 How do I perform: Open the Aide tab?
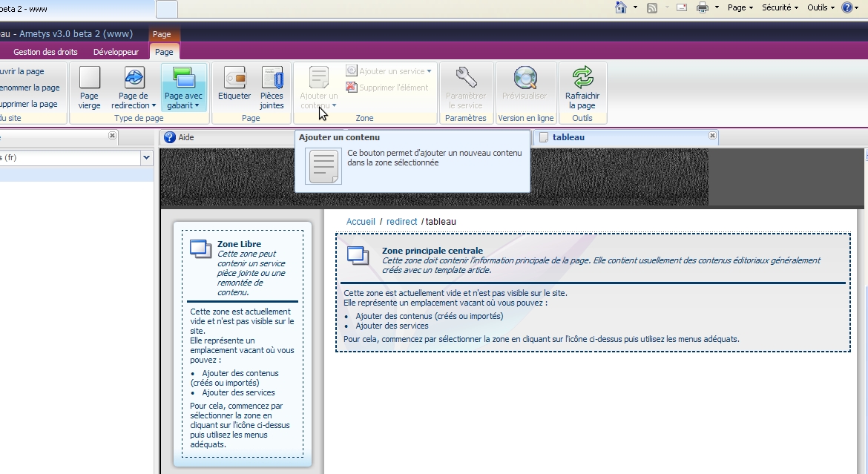[185, 137]
